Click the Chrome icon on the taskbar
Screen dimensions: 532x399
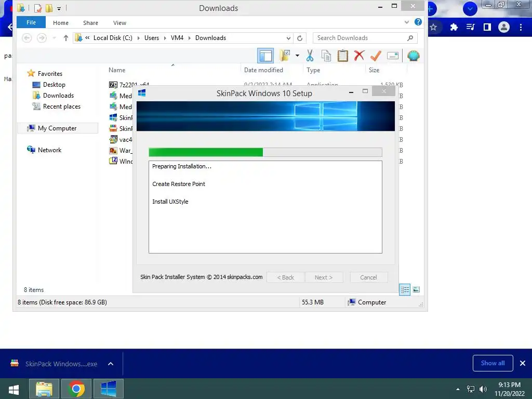[x=76, y=389]
